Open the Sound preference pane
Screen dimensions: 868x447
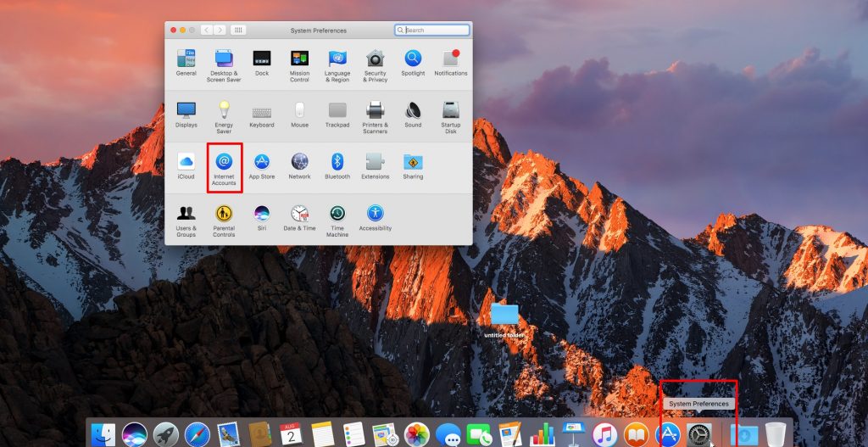tap(413, 115)
